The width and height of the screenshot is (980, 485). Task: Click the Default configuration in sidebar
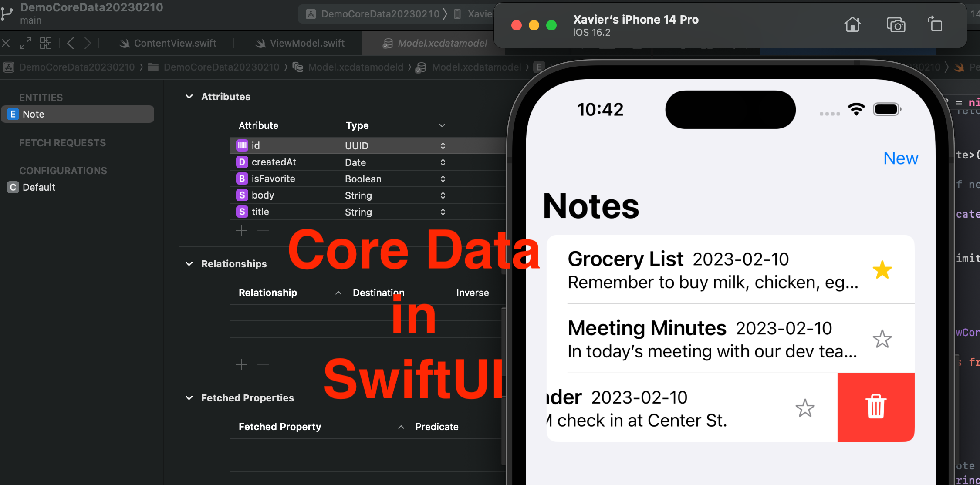[x=39, y=187]
